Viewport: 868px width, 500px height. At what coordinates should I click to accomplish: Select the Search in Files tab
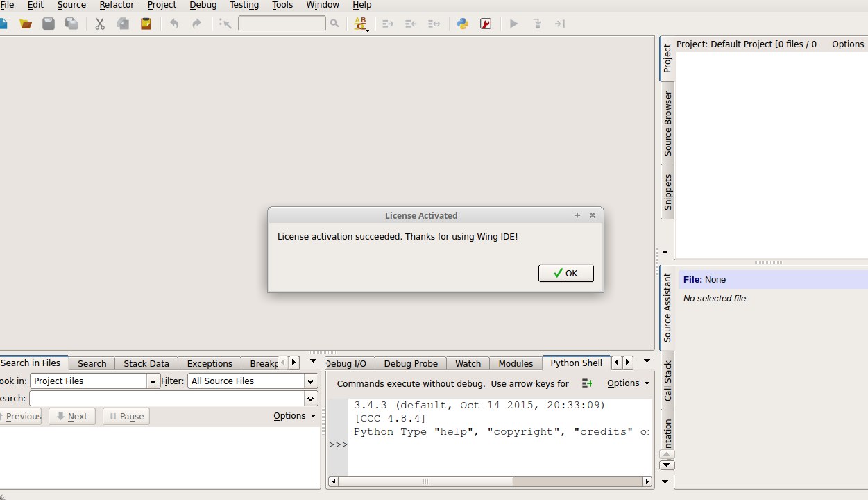coord(31,362)
